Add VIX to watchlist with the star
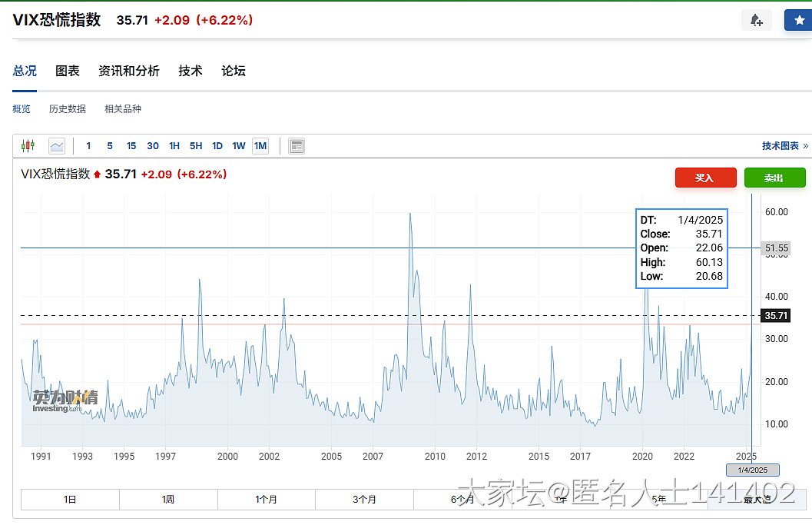 [x=798, y=21]
